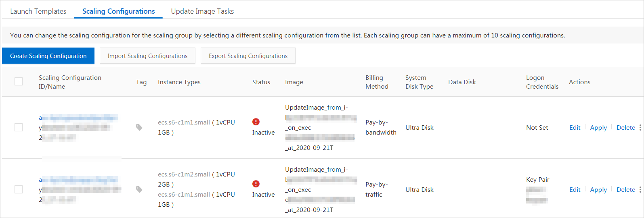This screenshot has height=218, width=644.
Task: Open the more actions menu in the first row
Action: 640,127
